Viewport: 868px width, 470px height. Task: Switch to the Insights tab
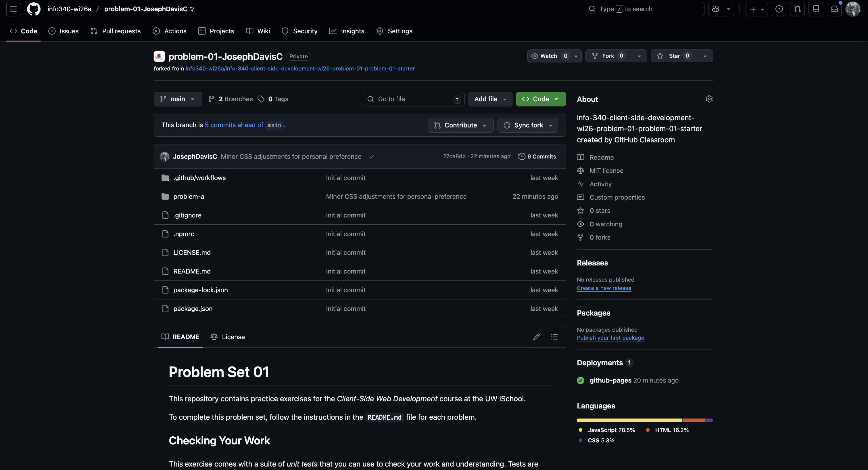coord(347,31)
